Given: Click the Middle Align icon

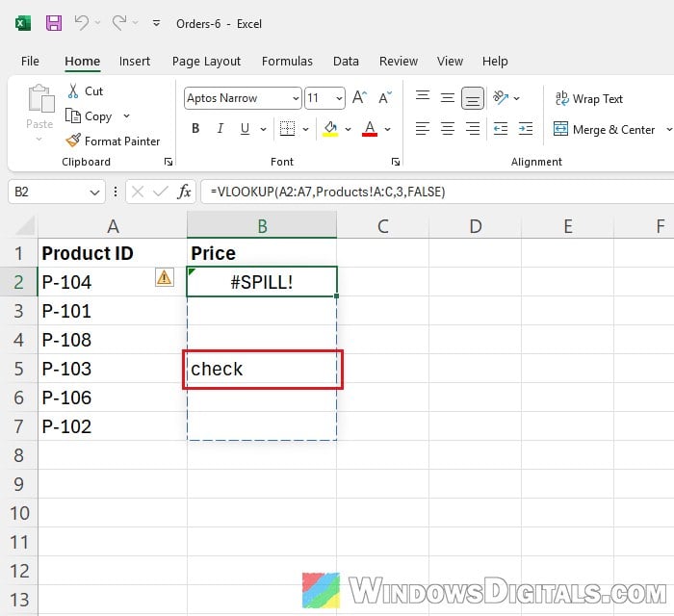Looking at the screenshot, I should [448, 98].
